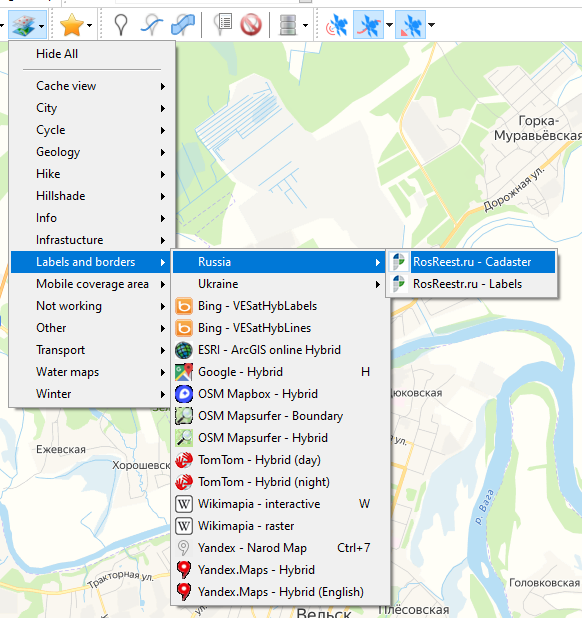Click the yellow star favorites icon
The image size is (582, 618).
(71, 25)
